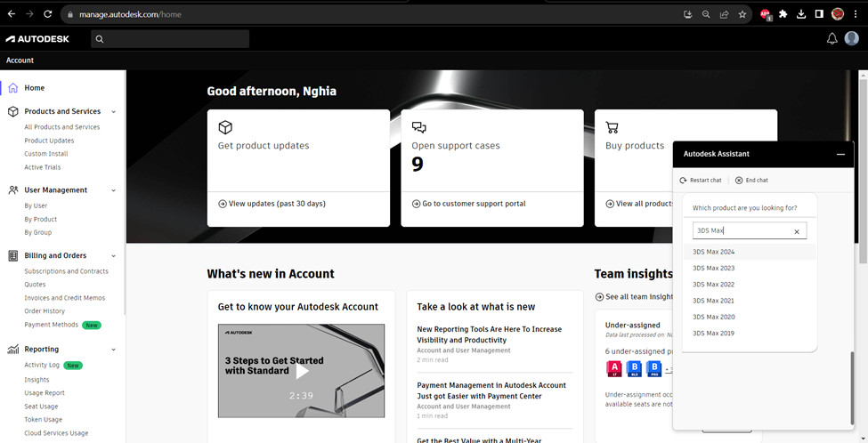The height and width of the screenshot is (443, 868).
Task: Collapse the Products and Services section
Action: (113, 112)
